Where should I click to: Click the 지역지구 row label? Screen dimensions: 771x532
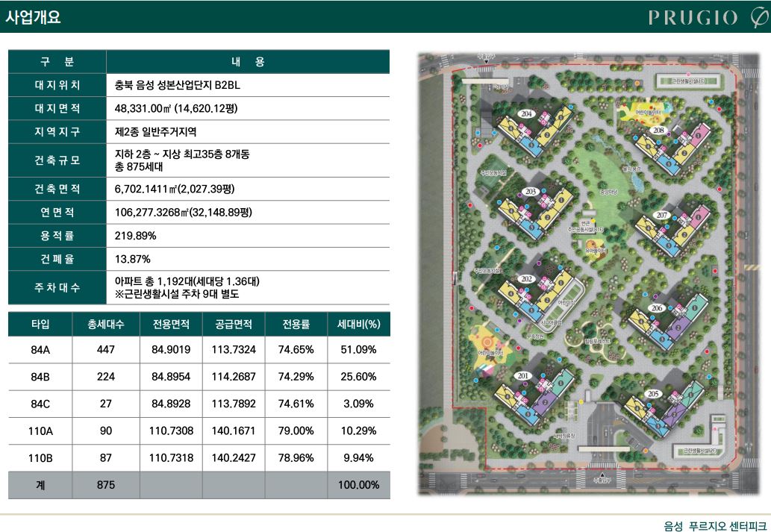click(57, 132)
